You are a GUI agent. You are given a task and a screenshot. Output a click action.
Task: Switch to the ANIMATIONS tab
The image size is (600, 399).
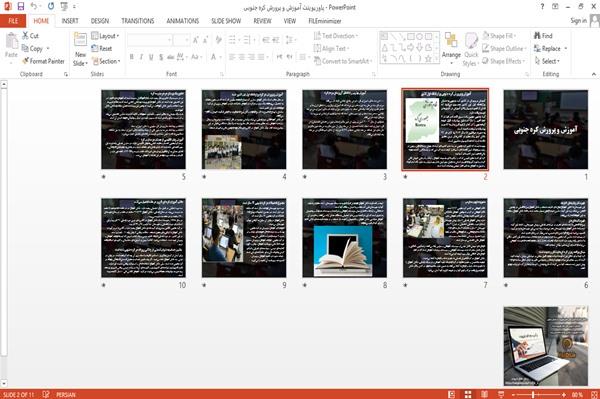click(183, 21)
